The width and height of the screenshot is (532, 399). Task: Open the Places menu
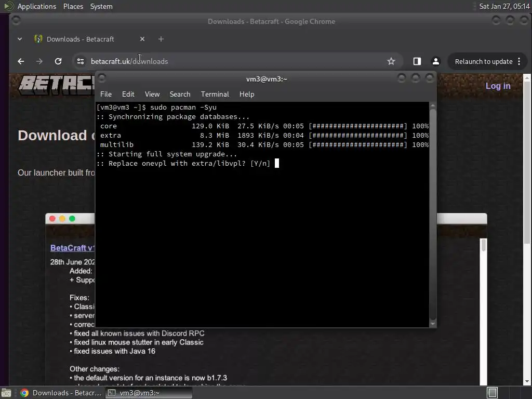click(73, 6)
